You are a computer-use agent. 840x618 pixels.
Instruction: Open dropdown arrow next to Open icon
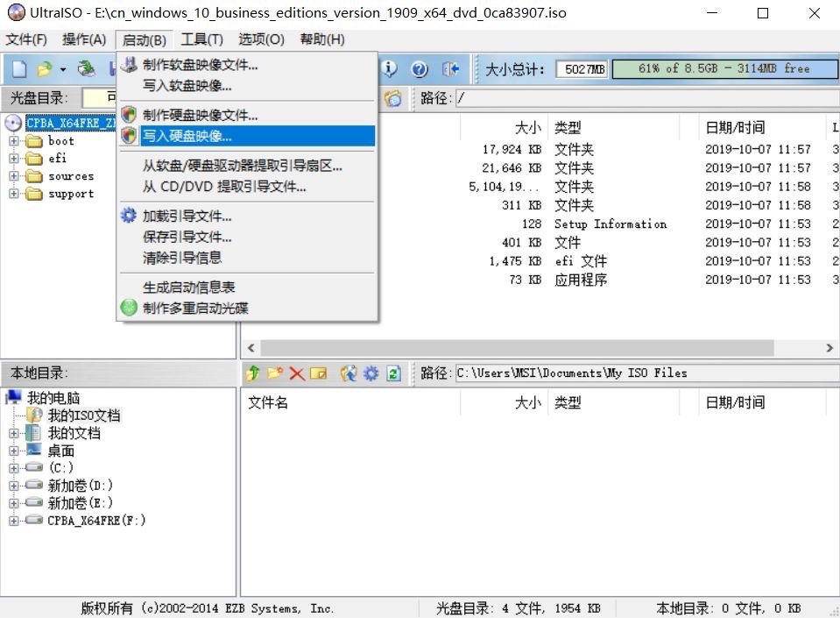click(63, 69)
